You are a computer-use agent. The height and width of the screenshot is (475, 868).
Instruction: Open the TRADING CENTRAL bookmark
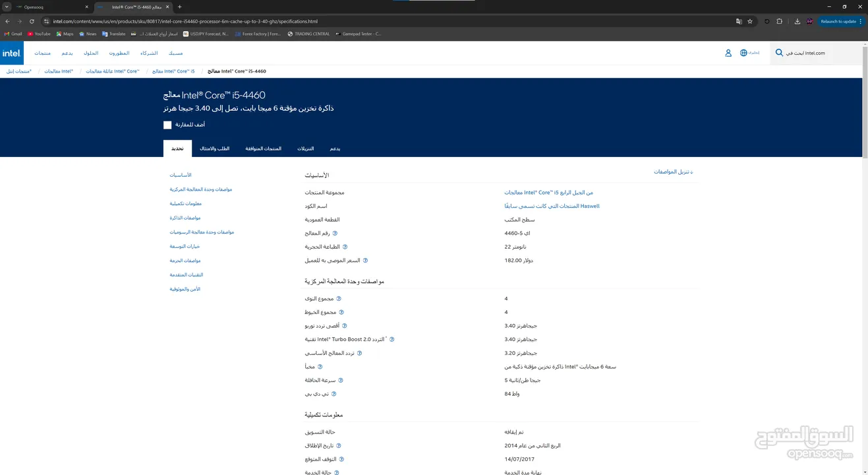[308, 34]
